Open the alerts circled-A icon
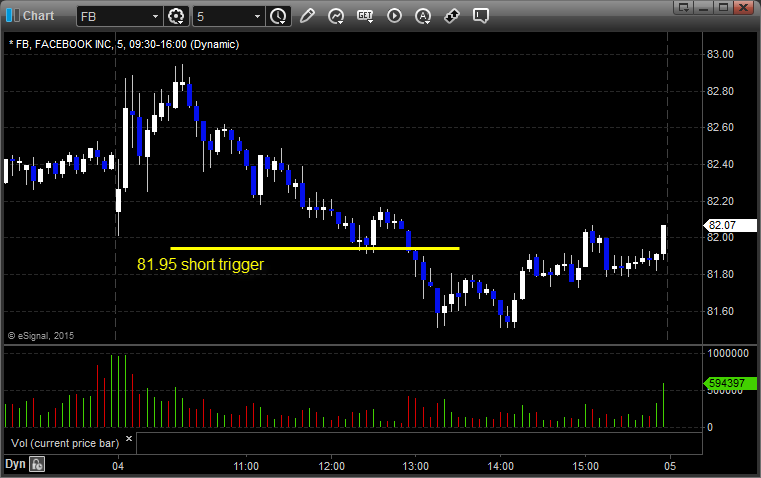The height and width of the screenshot is (478, 761). click(423, 16)
